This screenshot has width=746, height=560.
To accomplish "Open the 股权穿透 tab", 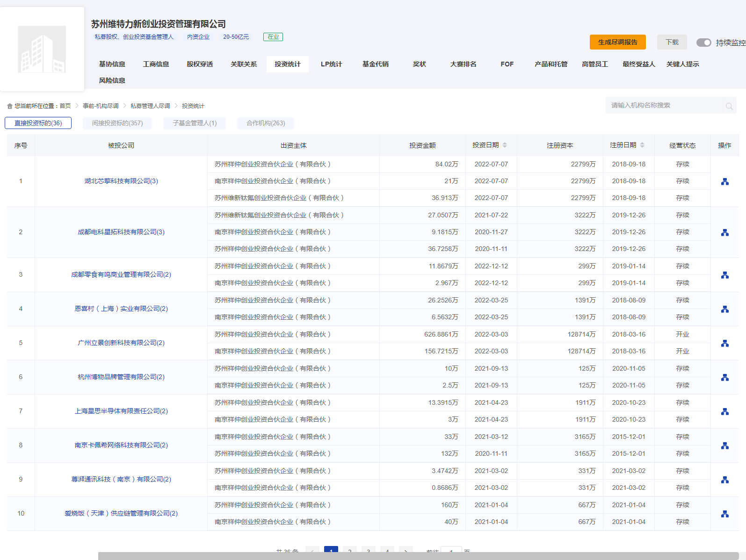I will point(200,64).
